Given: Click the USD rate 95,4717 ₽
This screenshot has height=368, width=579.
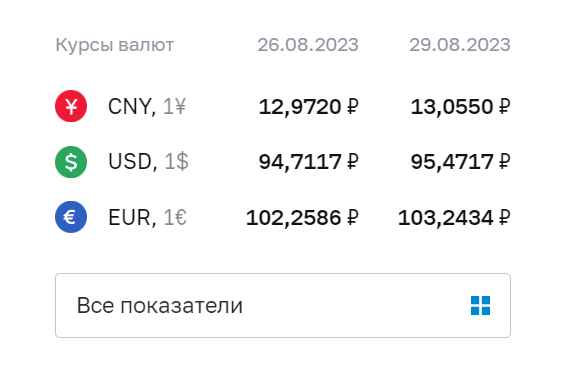Looking at the screenshot, I should 460,162.
